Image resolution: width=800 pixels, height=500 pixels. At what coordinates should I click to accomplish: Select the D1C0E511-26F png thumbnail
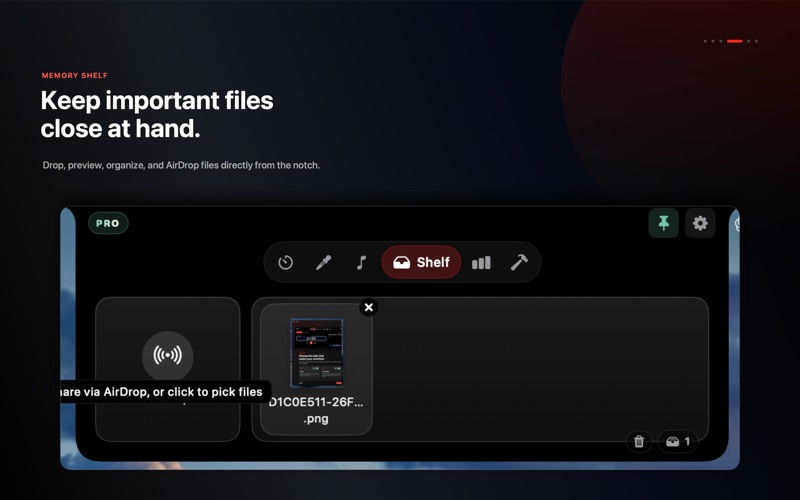click(x=316, y=352)
